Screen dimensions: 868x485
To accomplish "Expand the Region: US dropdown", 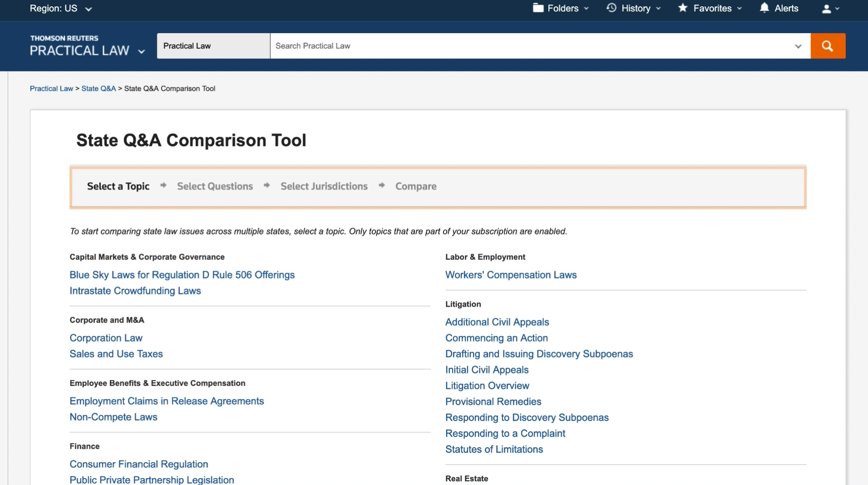I will coord(61,8).
